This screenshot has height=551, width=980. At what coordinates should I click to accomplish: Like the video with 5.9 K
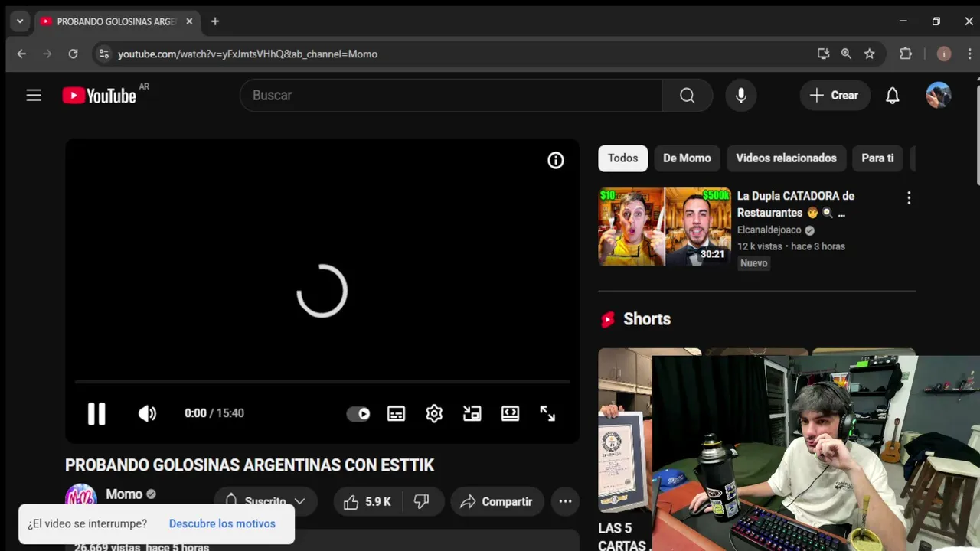coord(367,502)
